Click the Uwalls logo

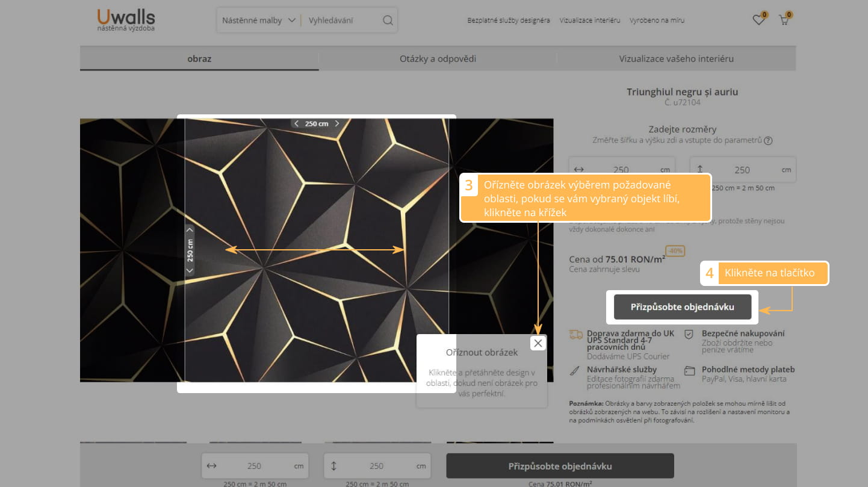click(x=126, y=19)
